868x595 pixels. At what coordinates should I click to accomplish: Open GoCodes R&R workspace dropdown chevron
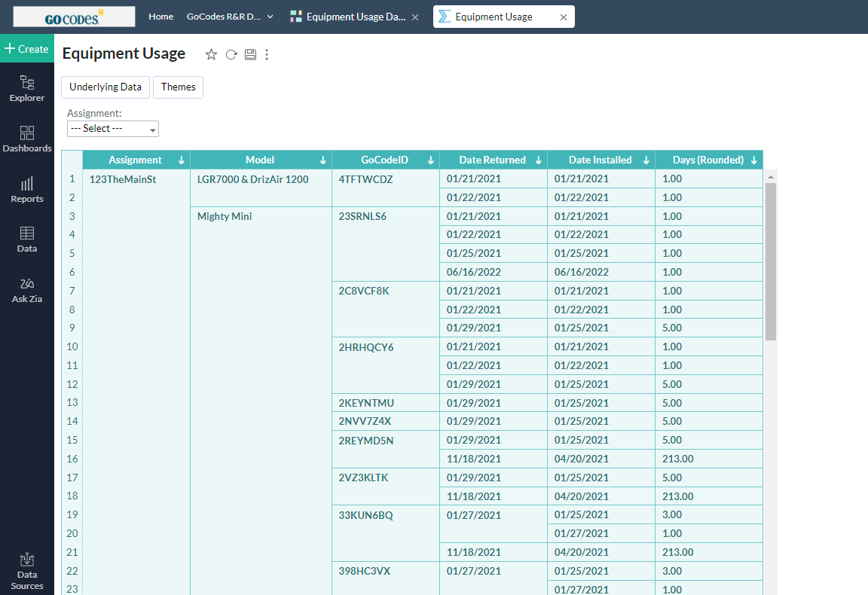[270, 17]
